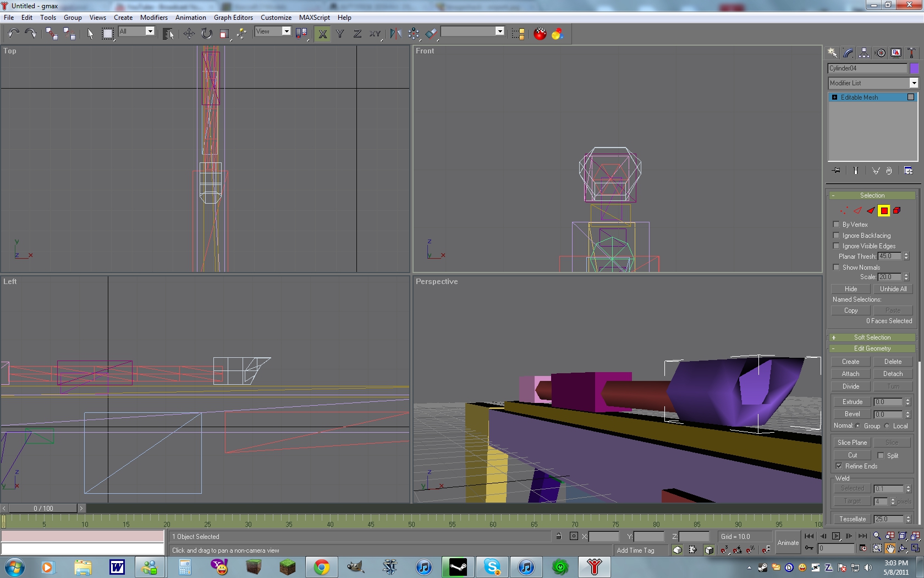Click the Attach button
This screenshot has height=578, width=924.
pyautogui.click(x=850, y=374)
